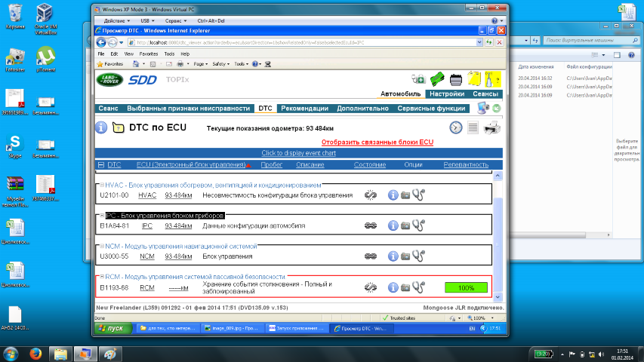Open camera icon in U3000-55 NCM row
This screenshot has width=644, height=362.
click(x=405, y=256)
